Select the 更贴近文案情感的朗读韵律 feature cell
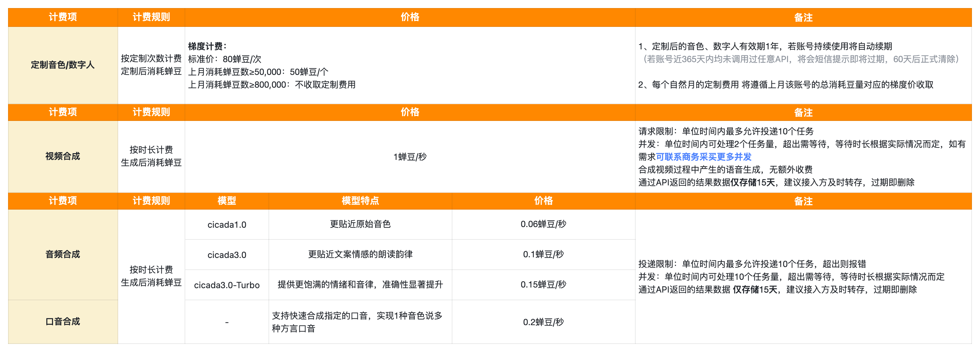This screenshot has width=980, height=352. (x=360, y=254)
